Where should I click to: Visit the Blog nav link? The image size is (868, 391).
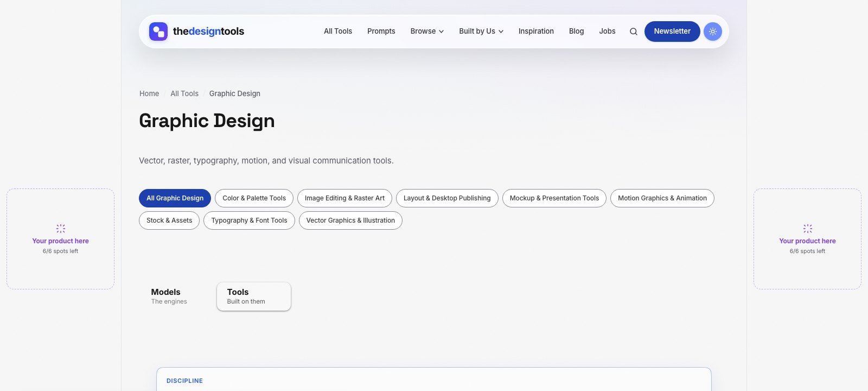click(x=577, y=31)
